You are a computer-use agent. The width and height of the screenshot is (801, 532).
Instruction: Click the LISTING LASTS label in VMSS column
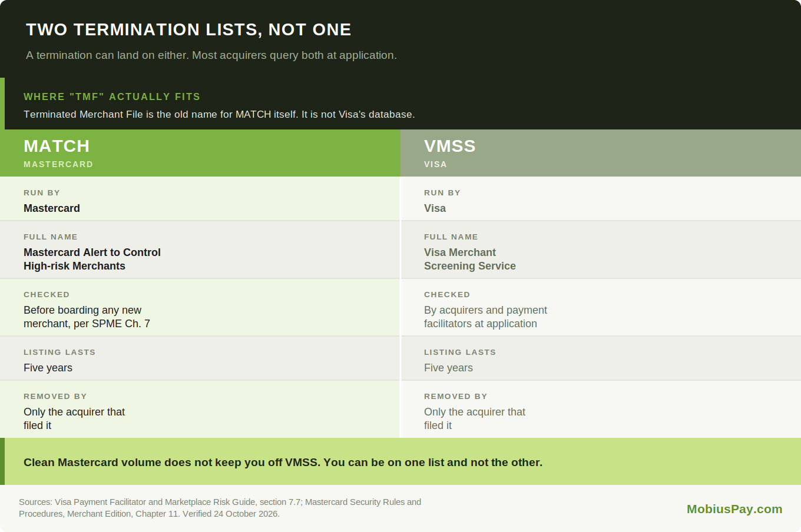pos(460,352)
